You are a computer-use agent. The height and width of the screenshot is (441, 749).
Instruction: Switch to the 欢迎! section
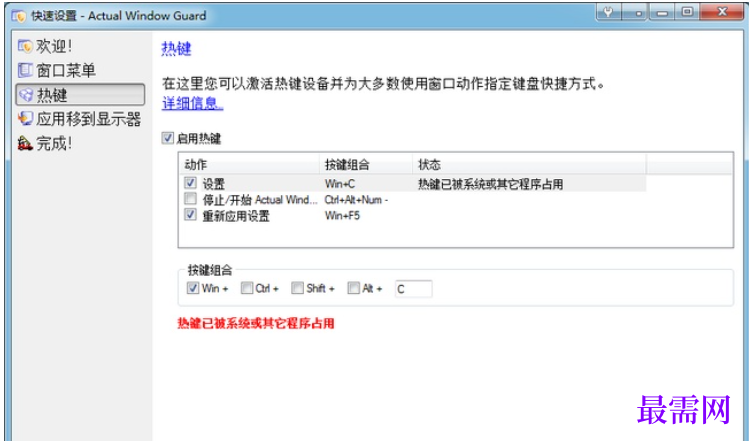coord(54,46)
